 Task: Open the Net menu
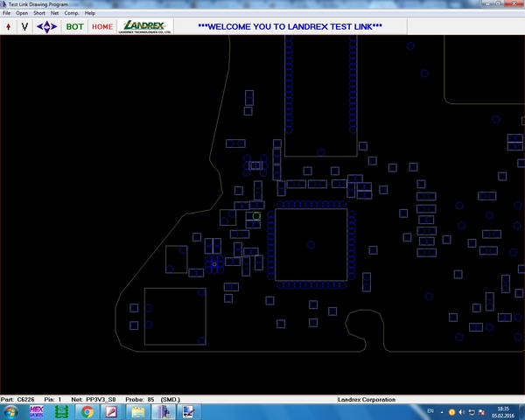coord(55,14)
